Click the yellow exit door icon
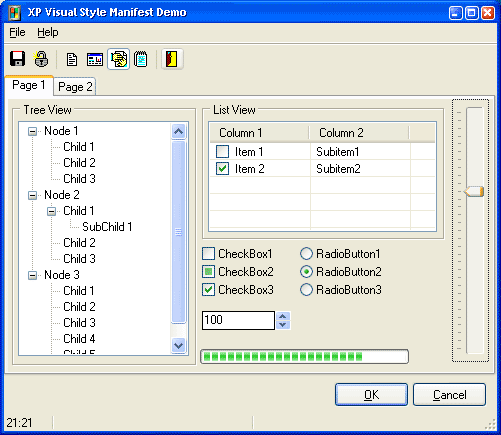 click(172, 59)
